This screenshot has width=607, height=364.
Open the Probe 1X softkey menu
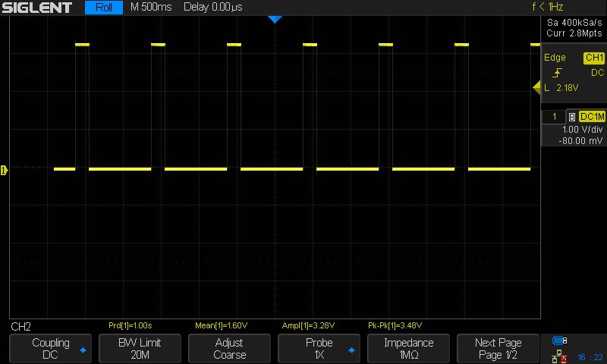point(319,349)
